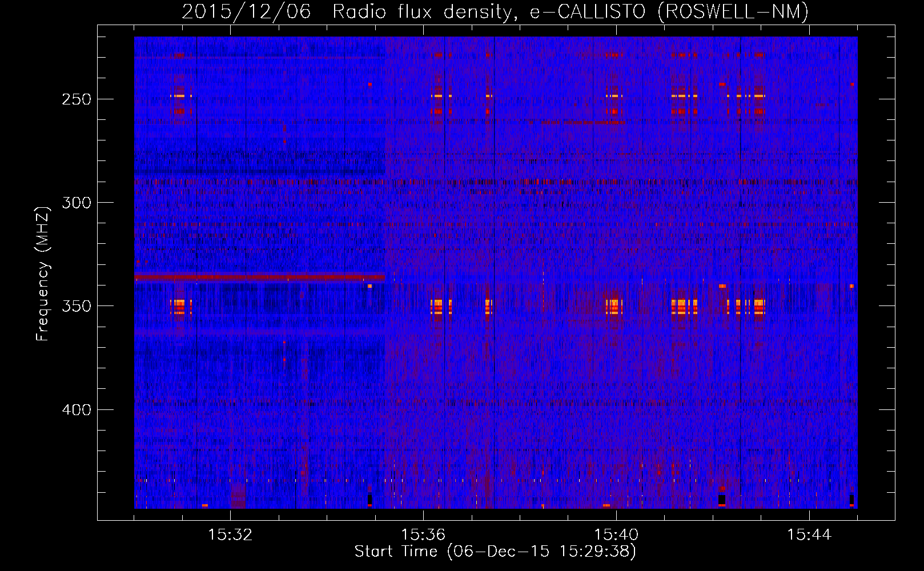Click the 15:40 time tick label
The image size is (924, 571).
(x=616, y=535)
